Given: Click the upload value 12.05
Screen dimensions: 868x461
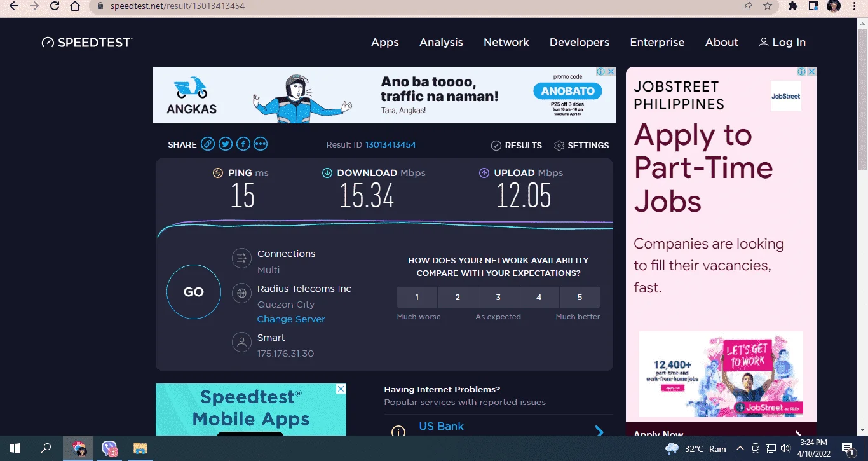Looking at the screenshot, I should click(524, 196).
